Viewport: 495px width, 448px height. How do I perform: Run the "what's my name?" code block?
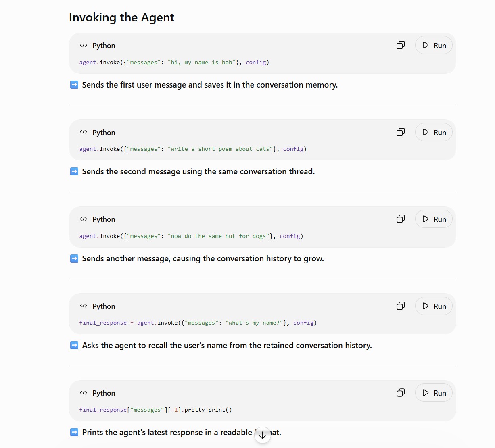434,306
